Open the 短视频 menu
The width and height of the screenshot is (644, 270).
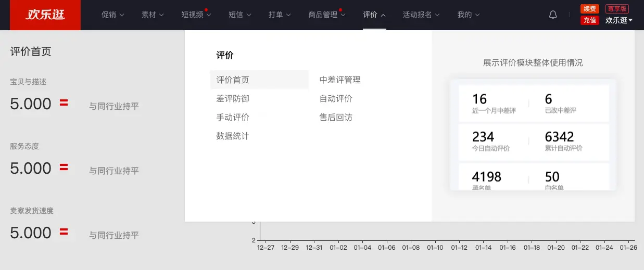pos(196,15)
